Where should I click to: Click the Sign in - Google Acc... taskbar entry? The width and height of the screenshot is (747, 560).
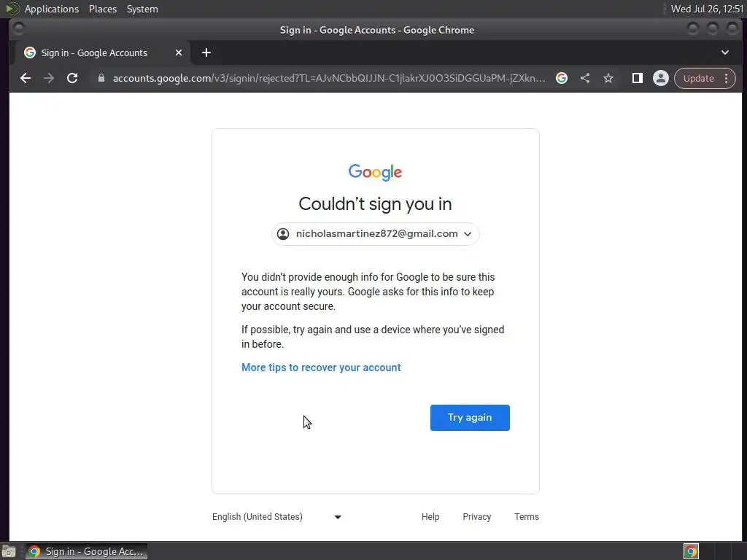(x=87, y=551)
